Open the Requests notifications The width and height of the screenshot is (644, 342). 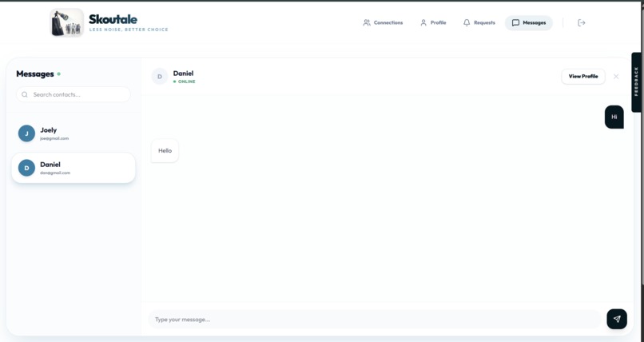click(x=479, y=22)
